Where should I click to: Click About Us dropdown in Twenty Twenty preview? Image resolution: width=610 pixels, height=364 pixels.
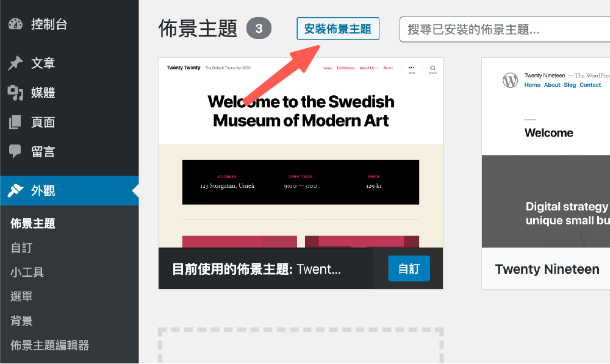point(369,68)
